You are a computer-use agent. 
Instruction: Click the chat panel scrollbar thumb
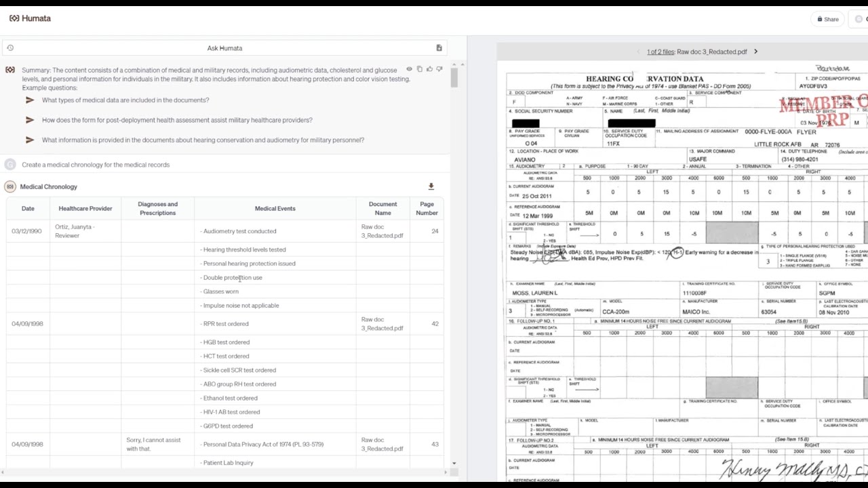[x=454, y=77]
